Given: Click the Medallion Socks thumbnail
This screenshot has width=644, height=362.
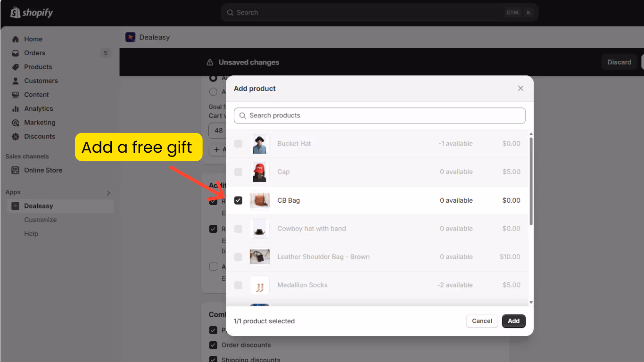Looking at the screenshot, I should [259, 285].
